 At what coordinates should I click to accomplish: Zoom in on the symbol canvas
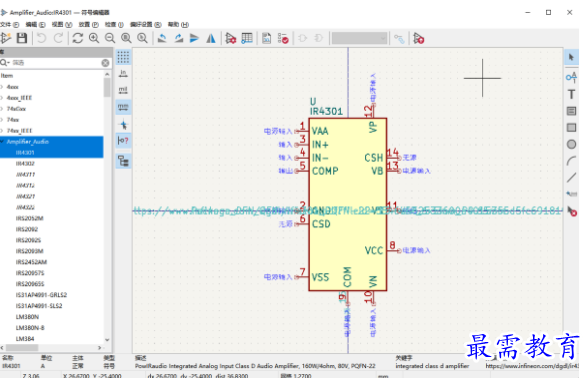[94, 38]
